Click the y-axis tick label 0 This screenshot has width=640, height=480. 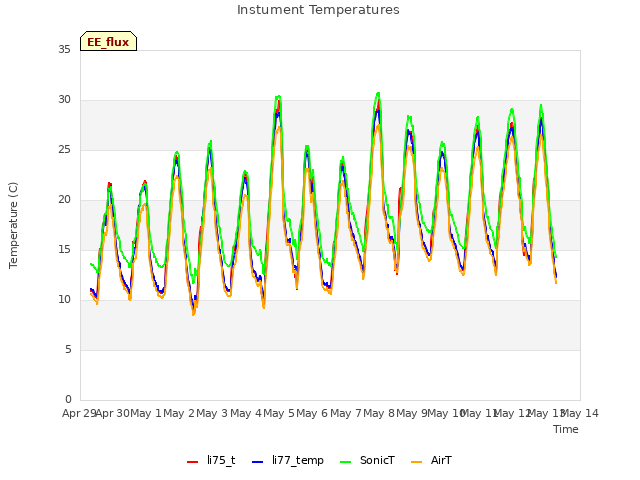[x=68, y=399]
